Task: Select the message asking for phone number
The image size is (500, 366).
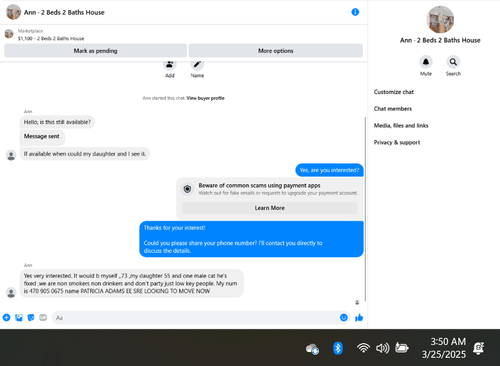Action: pyautogui.click(x=251, y=239)
